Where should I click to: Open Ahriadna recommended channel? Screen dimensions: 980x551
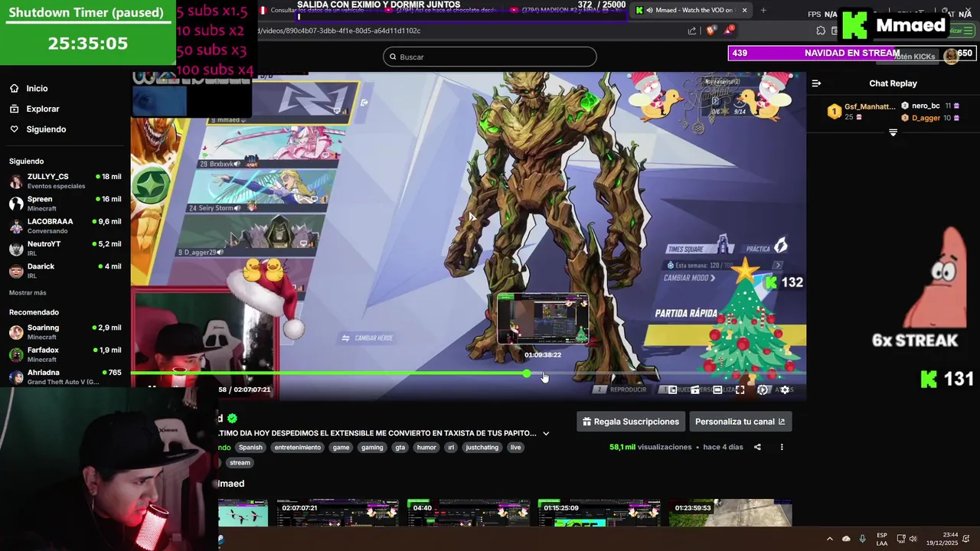coord(65,377)
